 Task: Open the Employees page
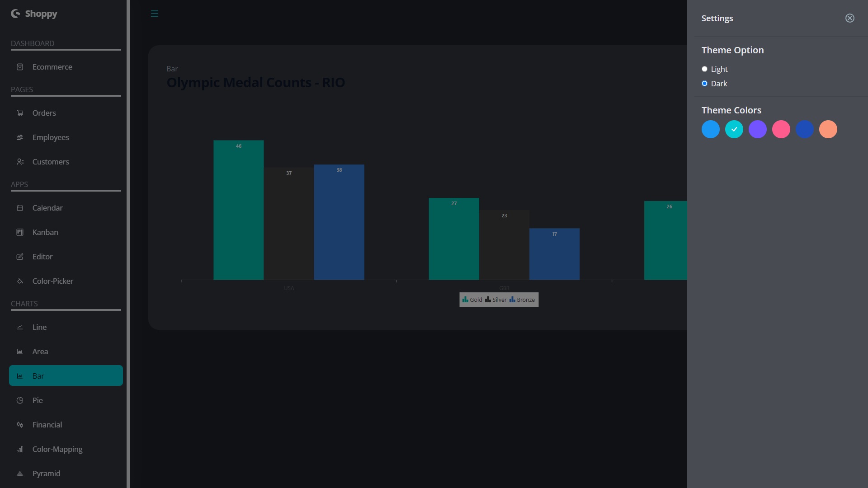[x=51, y=137]
